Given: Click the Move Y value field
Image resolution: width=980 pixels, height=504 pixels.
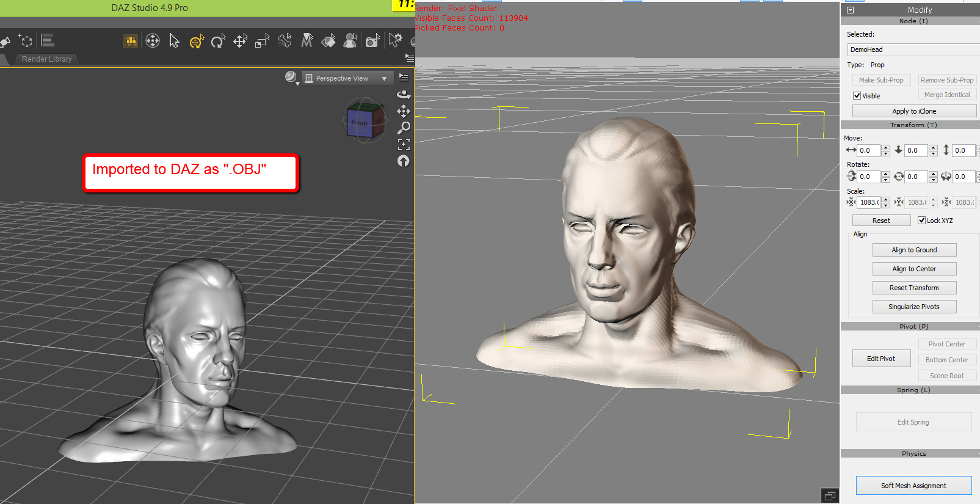Looking at the screenshot, I should [916, 150].
